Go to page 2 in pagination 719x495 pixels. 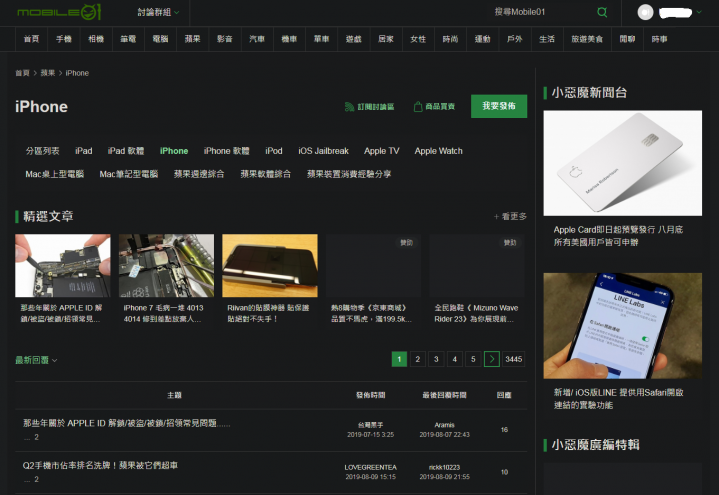(418, 359)
